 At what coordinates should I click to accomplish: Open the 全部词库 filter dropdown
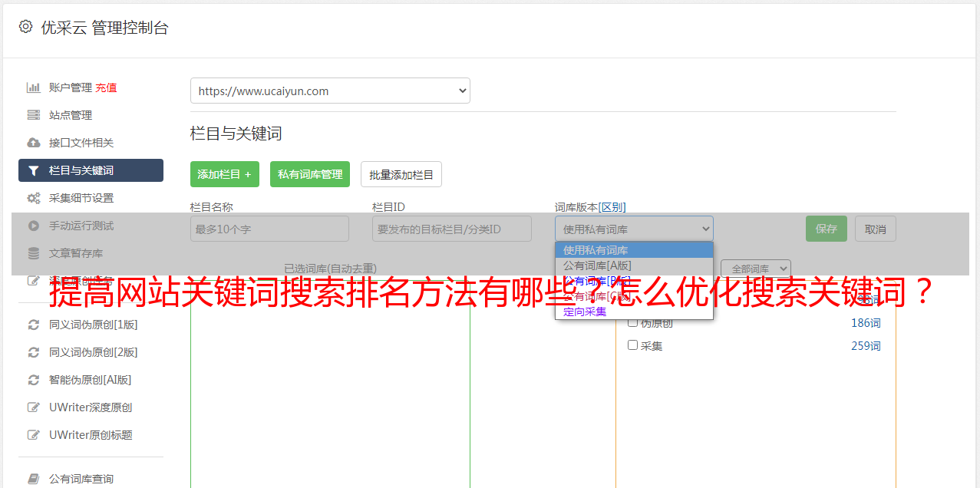(756, 269)
